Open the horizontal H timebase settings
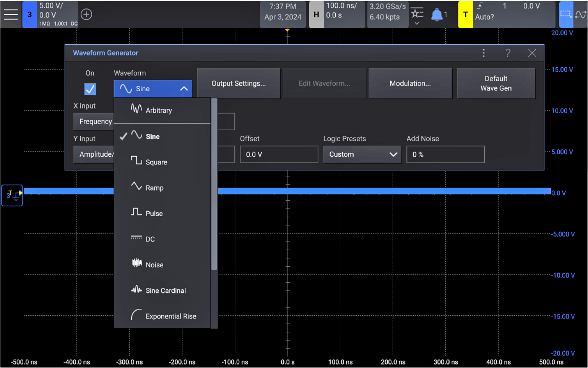 click(x=316, y=15)
